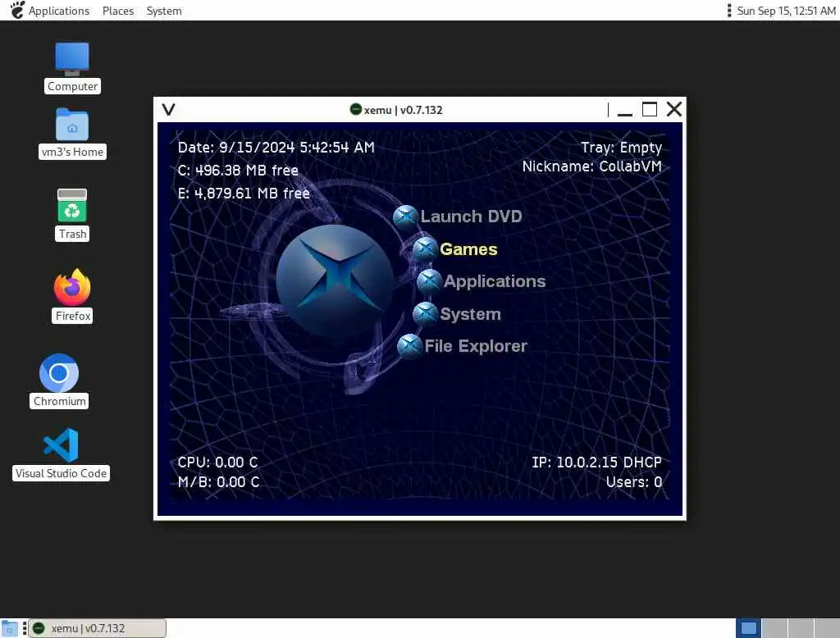Open the xemu window menu chevron
Viewport: 840px width, 638px height.
[169, 110]
